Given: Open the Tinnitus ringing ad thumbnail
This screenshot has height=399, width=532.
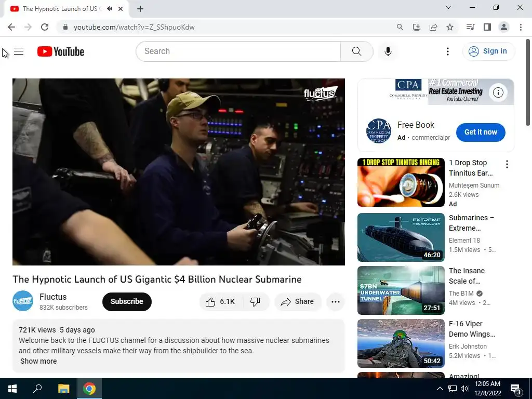Looking at the screenshot, I should (401, 182).
